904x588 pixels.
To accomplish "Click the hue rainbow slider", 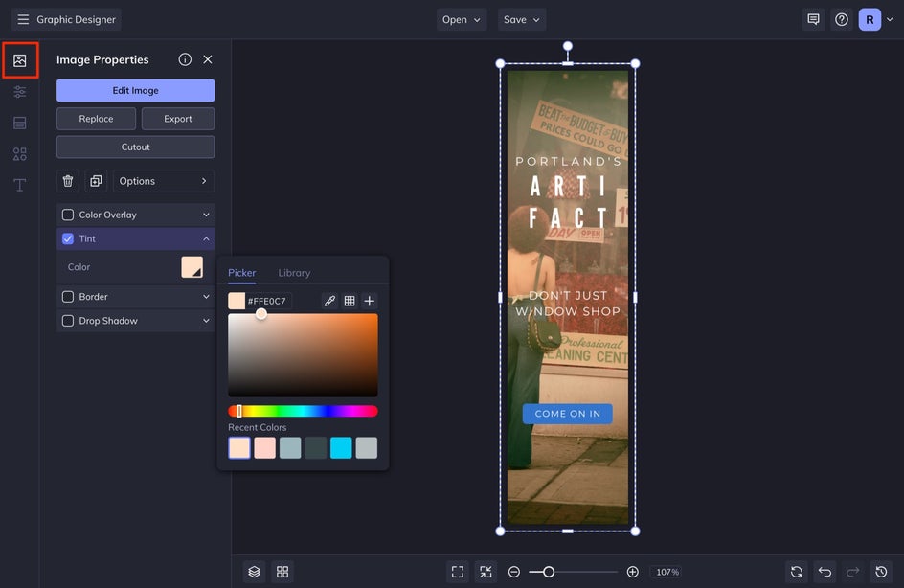I will (303, 411).
